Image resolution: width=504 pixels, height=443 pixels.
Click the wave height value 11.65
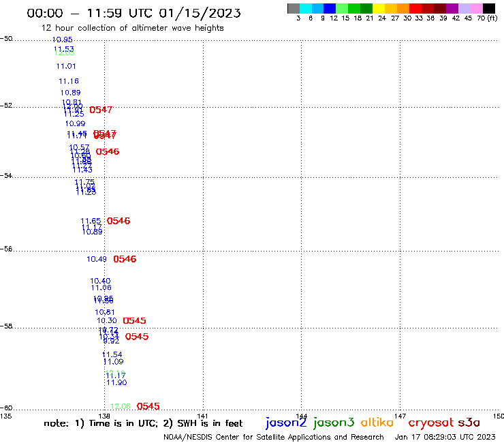tap(91, 221)
